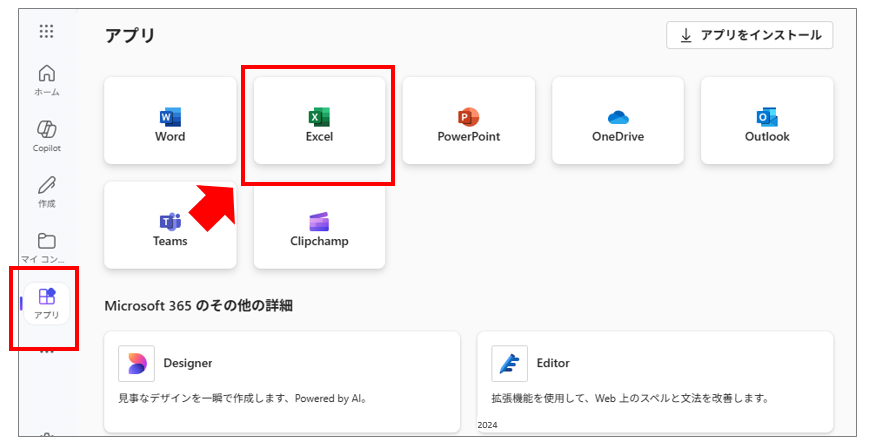
Task: Launch the PowerPoint app tile
Action: click(x=469, y=121)
